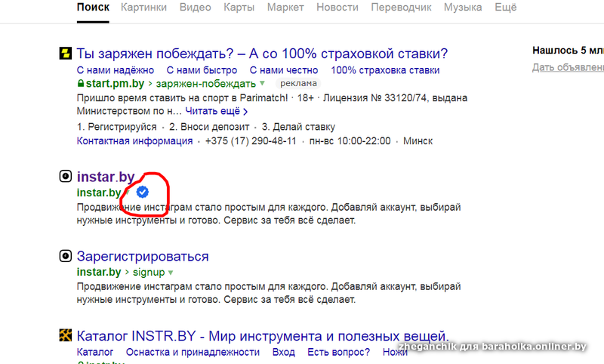Image resolution: width=604 pixels, height=364 pixels.
Task: Open the Ножи sitelink
Action: coord(395,352)
